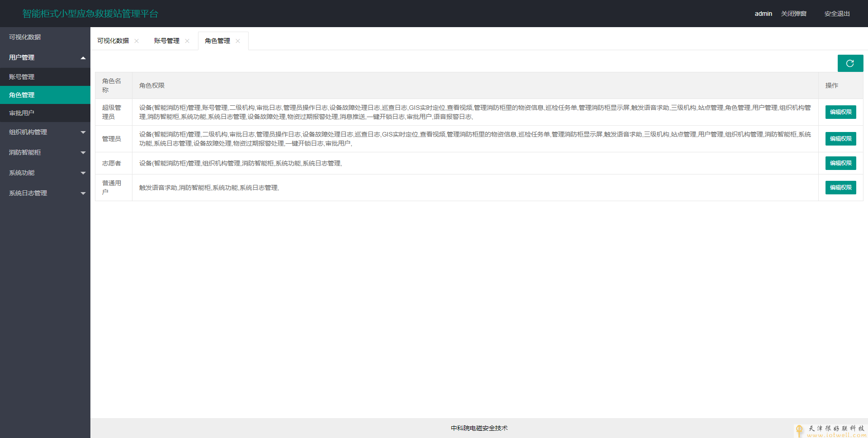Click 安全退出 to log out
This screenshot has width=868, height=438.
point(837,14)
